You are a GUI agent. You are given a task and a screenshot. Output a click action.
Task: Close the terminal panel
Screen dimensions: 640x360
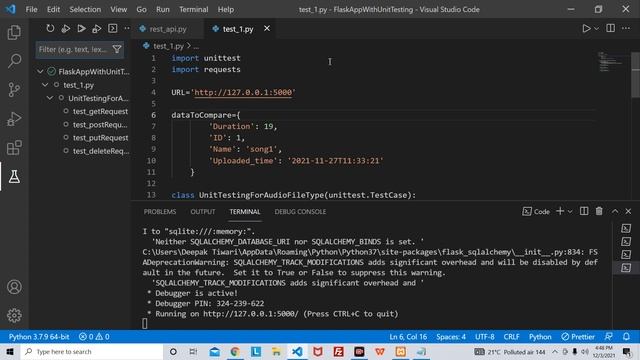tap(628, 211)
